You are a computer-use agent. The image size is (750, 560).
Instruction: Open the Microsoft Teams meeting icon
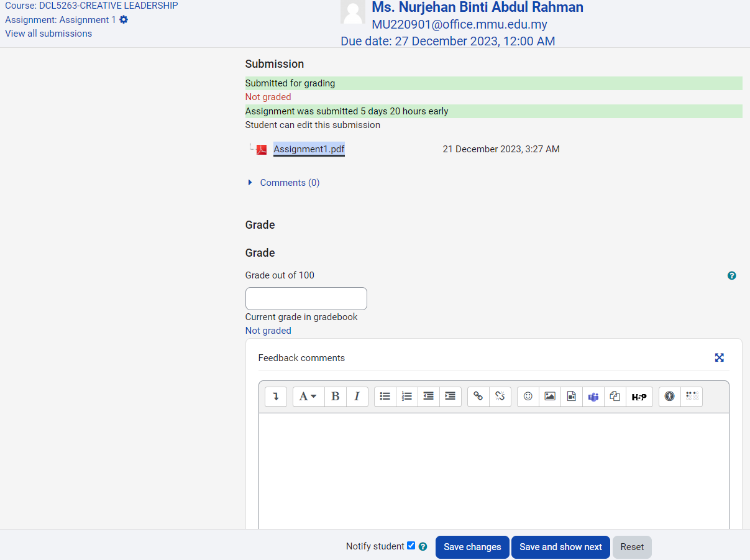593,397
